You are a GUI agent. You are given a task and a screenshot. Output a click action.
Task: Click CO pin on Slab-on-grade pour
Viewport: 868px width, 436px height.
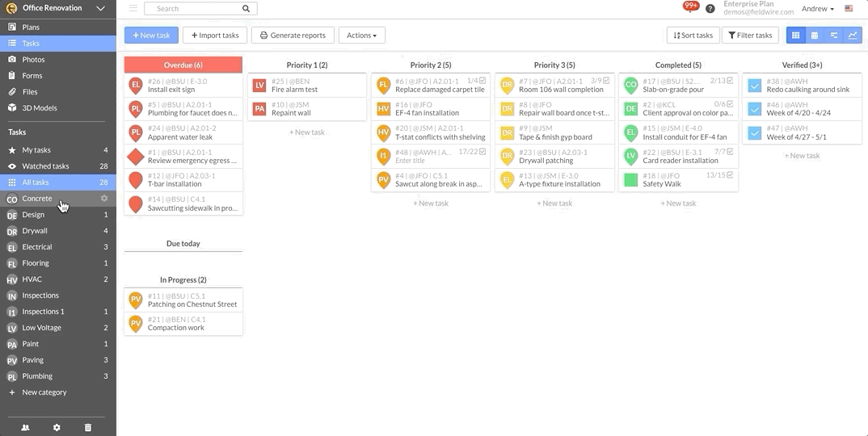[x=630, y=86]
